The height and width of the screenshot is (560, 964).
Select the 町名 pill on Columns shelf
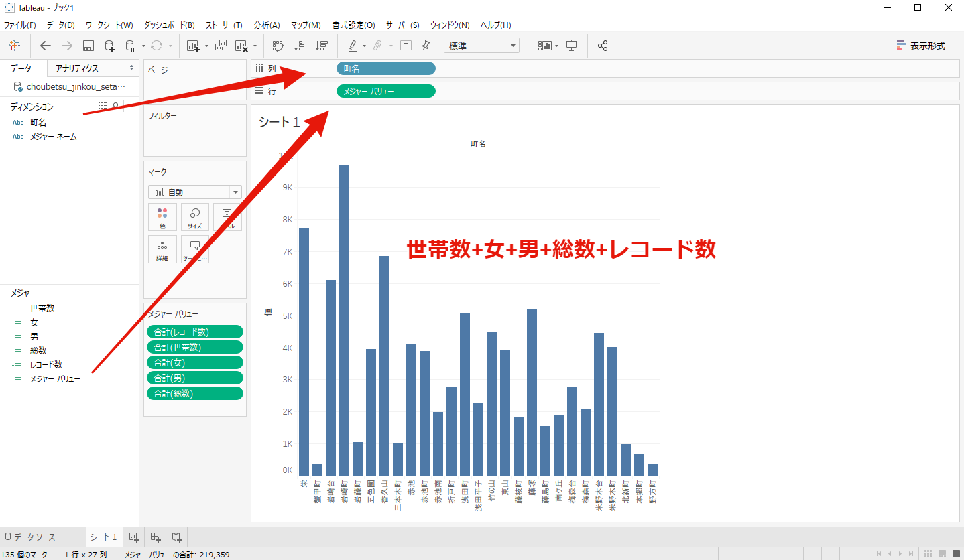pos(387,68)
